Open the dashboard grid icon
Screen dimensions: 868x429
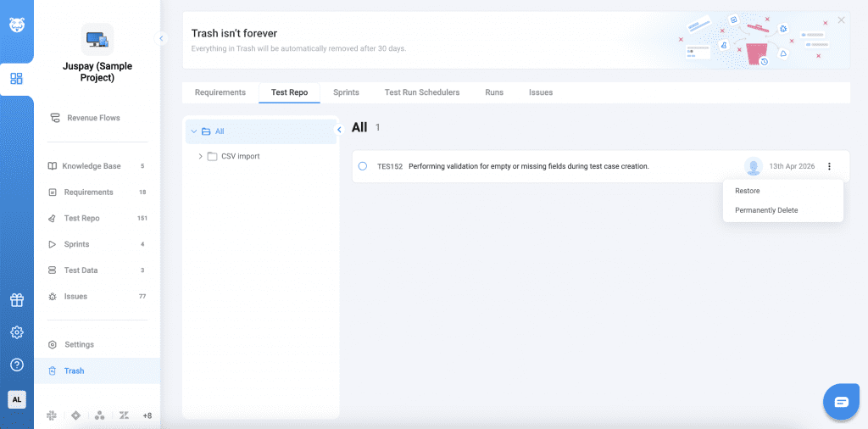tap(16, 79)
